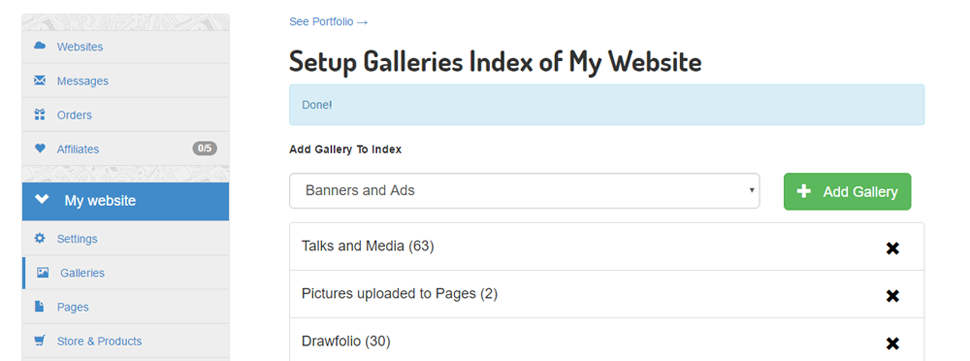Open the Banners and Ads gallery dropdown
Viewport: 970px width, 361px height.
[x=525, y=190]
